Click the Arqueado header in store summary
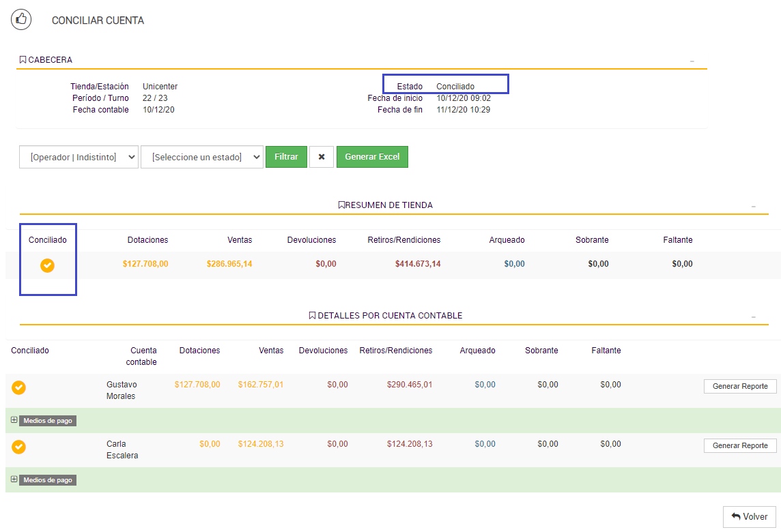781x532 pixels. click(507, 240)
